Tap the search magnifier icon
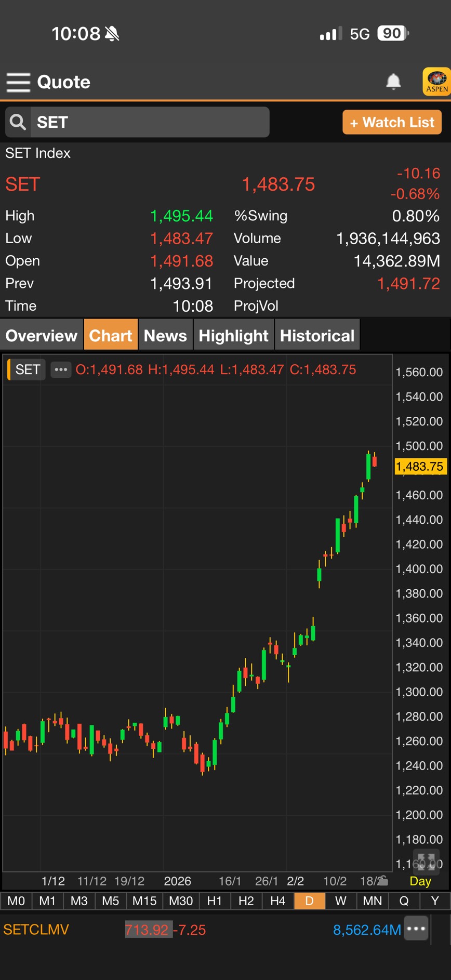451x980 pixels. [x=18, y=122]
